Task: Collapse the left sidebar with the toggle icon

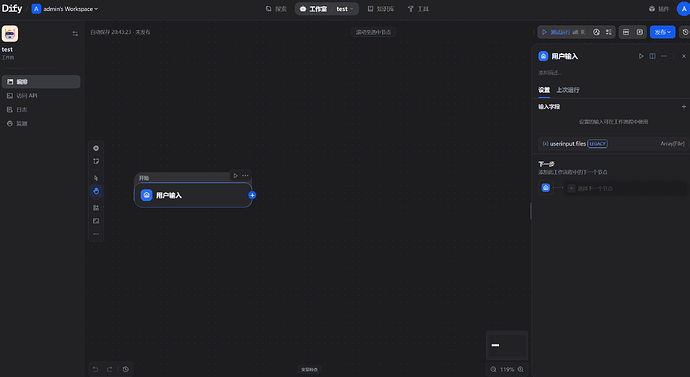Action: tap(75, 33)
